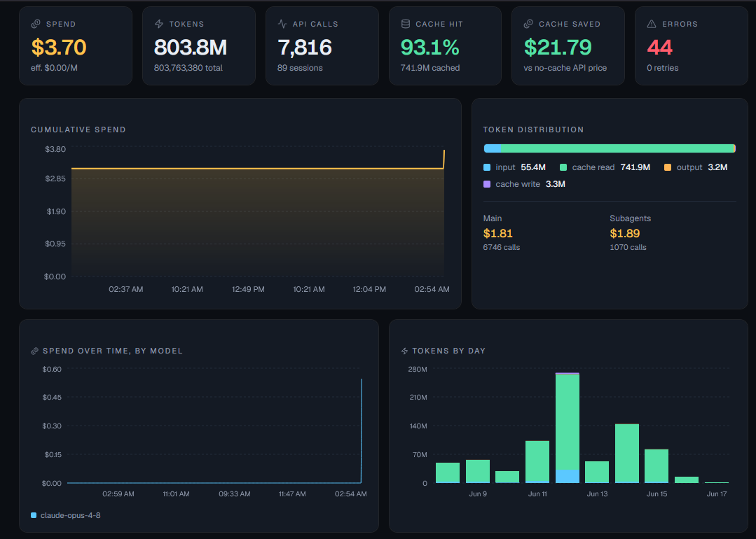
Task: Click the Jun 13 axis label
Action: click(598, 494)
